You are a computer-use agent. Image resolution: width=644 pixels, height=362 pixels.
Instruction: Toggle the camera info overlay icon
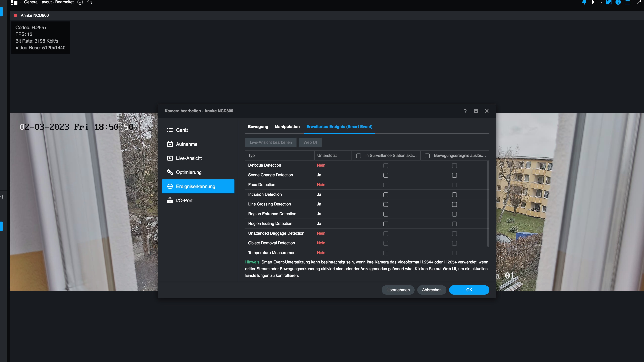coord(618,2)
